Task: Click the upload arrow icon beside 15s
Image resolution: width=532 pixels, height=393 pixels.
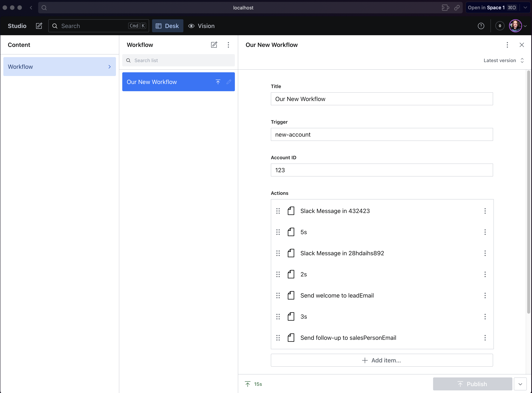Action: pyautogui.click(x=247, y=384)
